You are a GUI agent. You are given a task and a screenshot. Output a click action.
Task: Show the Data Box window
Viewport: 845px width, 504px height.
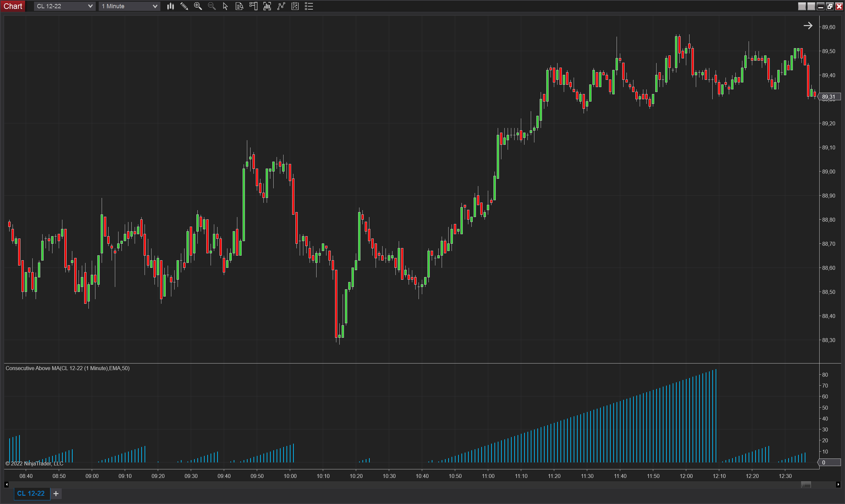pos(239,6)
